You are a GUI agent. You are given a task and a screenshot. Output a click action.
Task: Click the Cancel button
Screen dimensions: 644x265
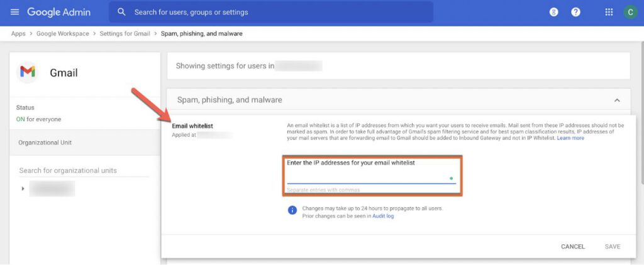573,247
